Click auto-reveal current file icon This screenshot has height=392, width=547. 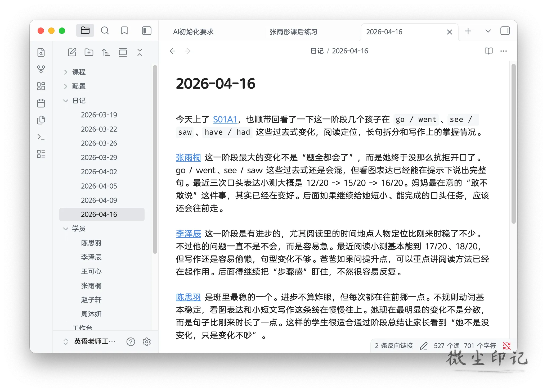coord(123,52)
